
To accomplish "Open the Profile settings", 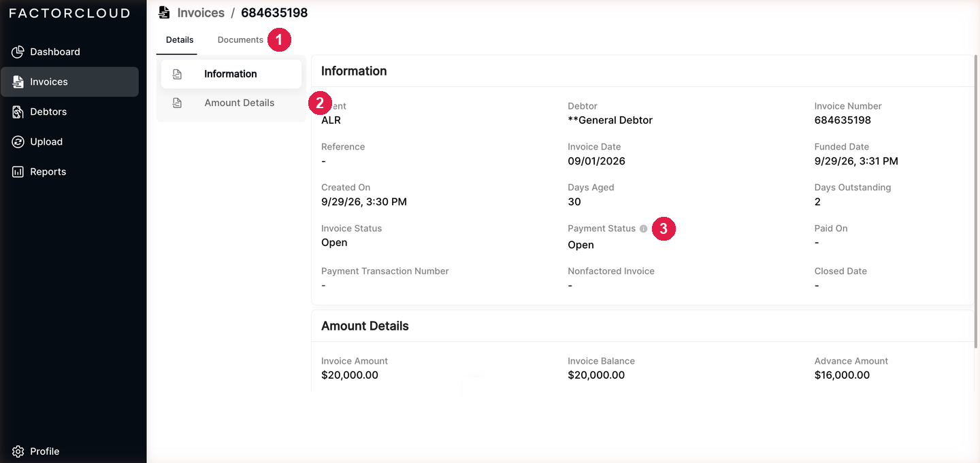I will coord(69,451).
